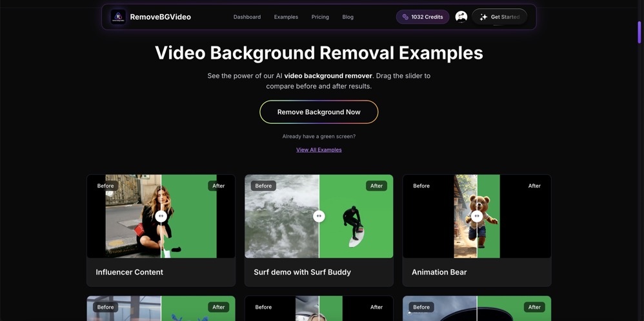Select the Surf demo with Surf Buddy title
Viewport: 644px width, 321px height.
[x=302, y=272]
